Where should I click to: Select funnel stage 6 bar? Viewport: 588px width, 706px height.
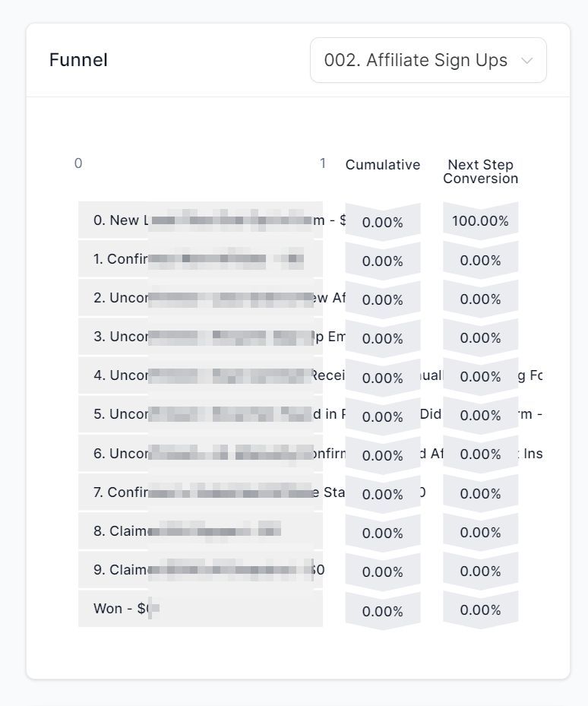tap(200, 453)
